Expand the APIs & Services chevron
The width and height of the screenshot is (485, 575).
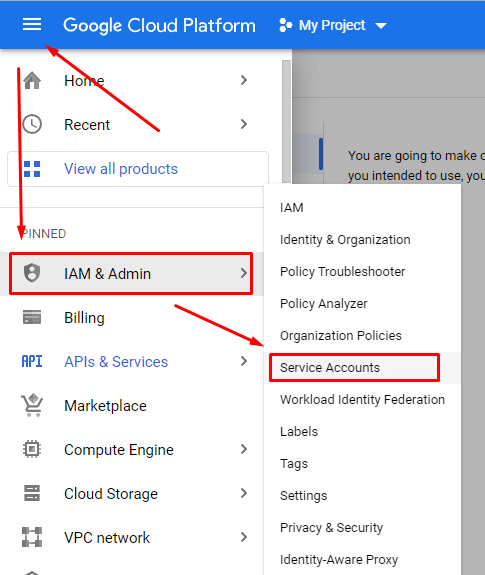(x=244, y=362)
